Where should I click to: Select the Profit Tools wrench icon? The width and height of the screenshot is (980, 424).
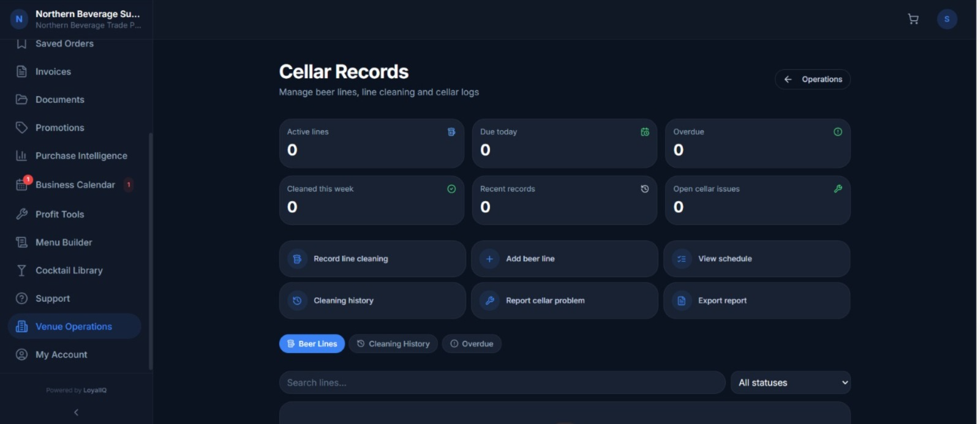coord(21,214)
